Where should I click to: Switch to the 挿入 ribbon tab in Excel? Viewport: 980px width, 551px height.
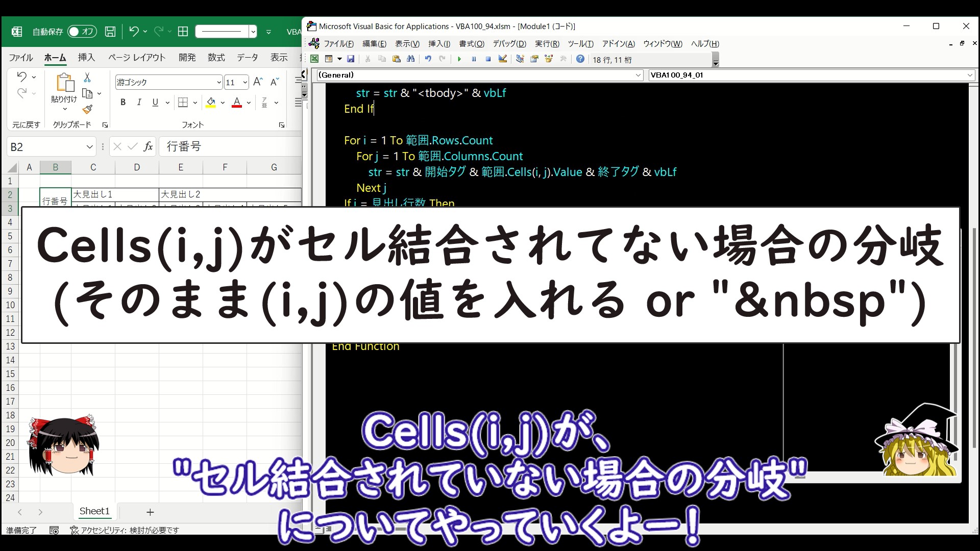tap(86, 58)
